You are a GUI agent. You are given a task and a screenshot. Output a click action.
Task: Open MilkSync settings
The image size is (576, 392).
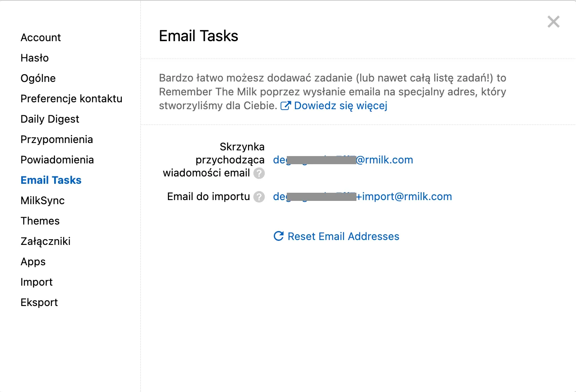click(43, 200)
